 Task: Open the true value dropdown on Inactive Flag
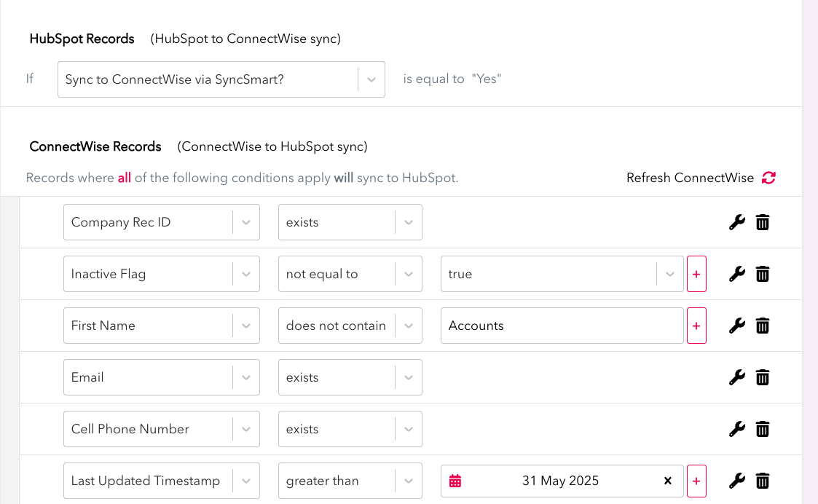click(669, 274)
